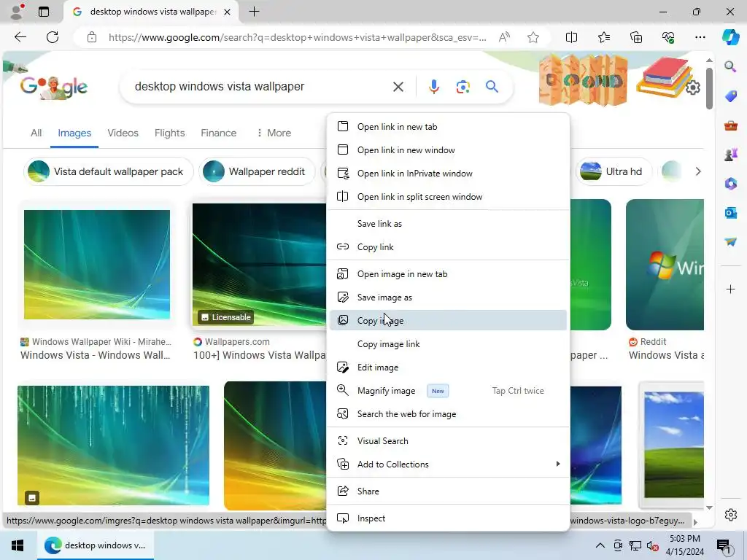This screenshot has width=747, height=560.
Task: Choose Inspect from the context menu
Action: (449, 518)
